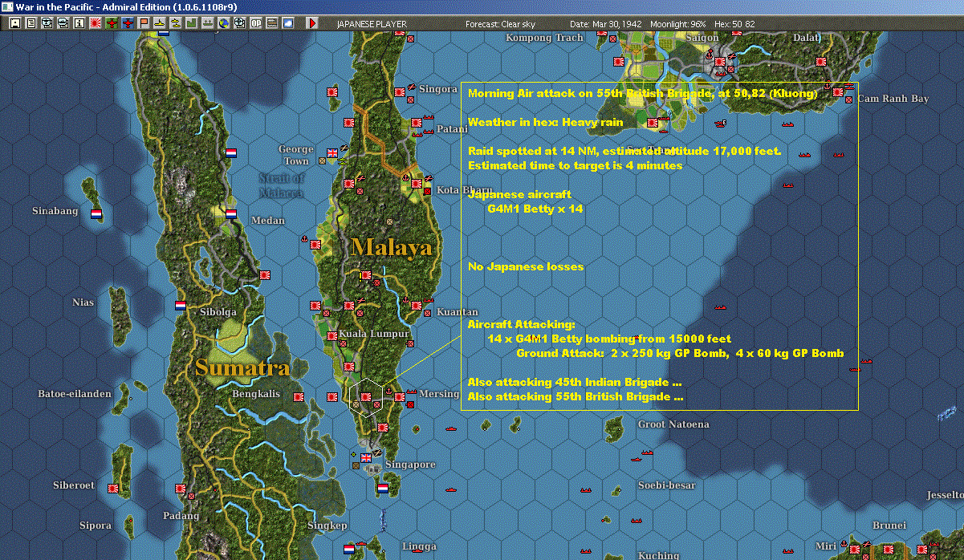Click the red play arrow button

pyautogui.click(x=312, y=23)
